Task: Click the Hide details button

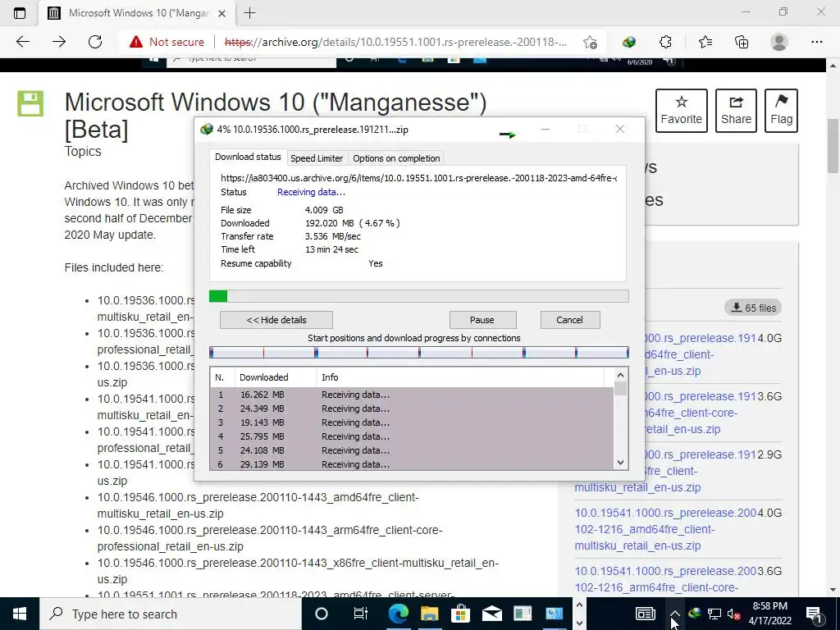Action: click(x=276, y=320)
